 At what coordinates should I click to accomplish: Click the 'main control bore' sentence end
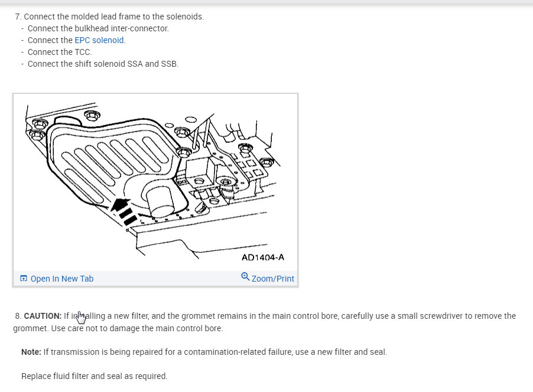click(195, 328)
